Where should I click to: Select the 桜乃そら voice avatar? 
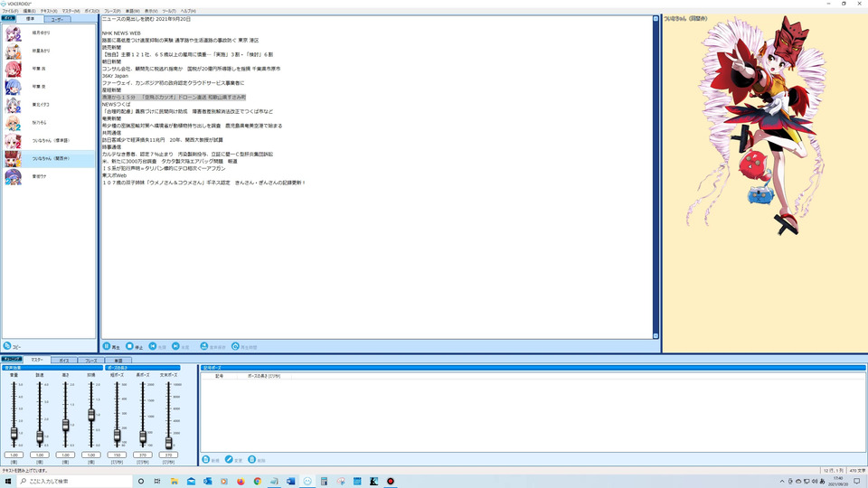[13, 123]
